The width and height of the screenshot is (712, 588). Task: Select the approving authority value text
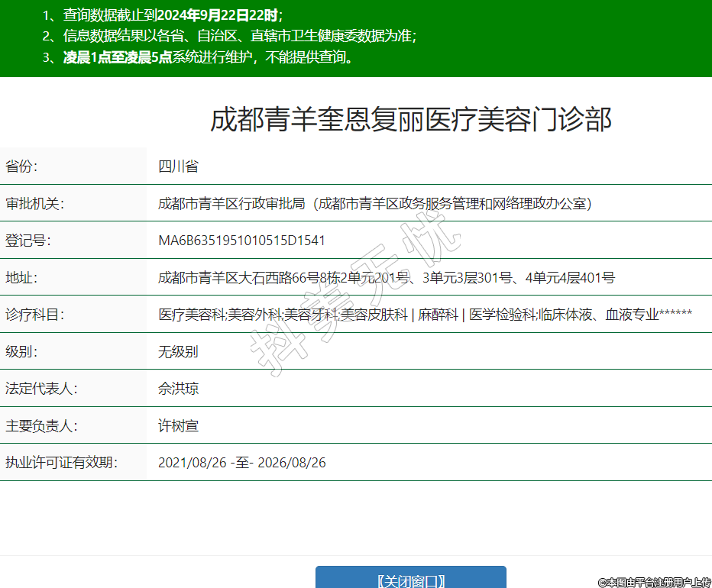[x=374, y=203]
